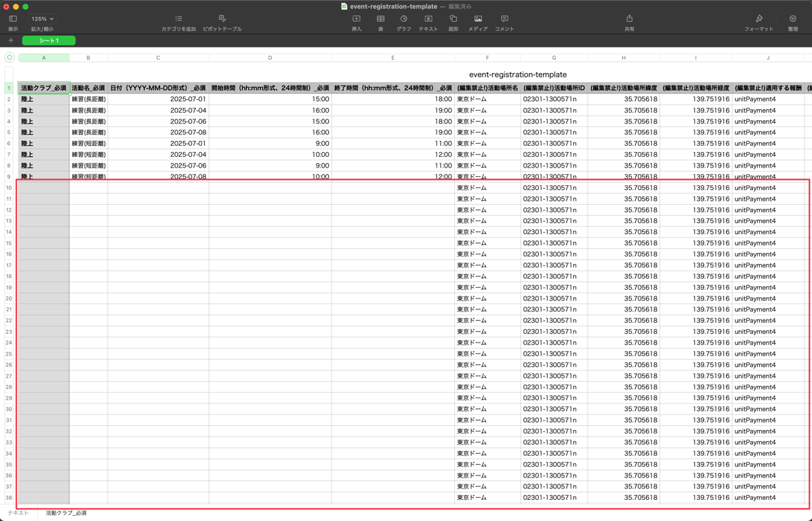Screen dimensions: 812x521
Task: Open the 図形 shapes icon
Action: (453, 19)
